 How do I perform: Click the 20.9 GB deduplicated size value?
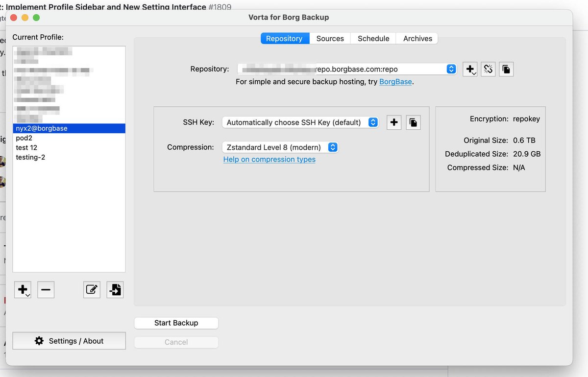click(x=527, y=154)
